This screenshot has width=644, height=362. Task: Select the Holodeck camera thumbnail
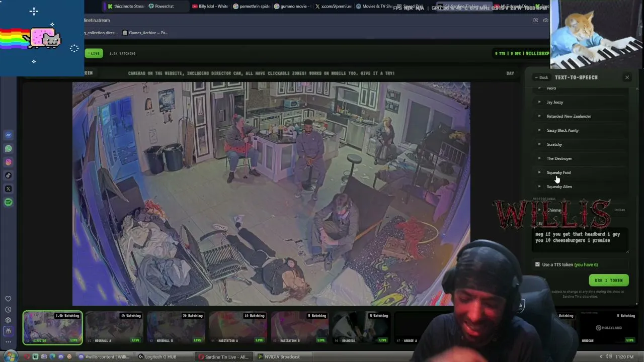(362, 328)
